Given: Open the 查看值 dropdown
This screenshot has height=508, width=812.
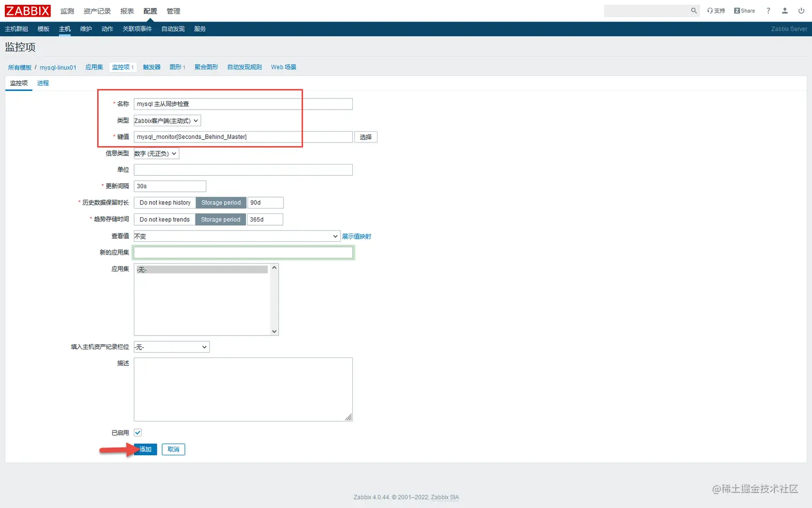Looking at the screenshot, I should click(x=237, y=236).
